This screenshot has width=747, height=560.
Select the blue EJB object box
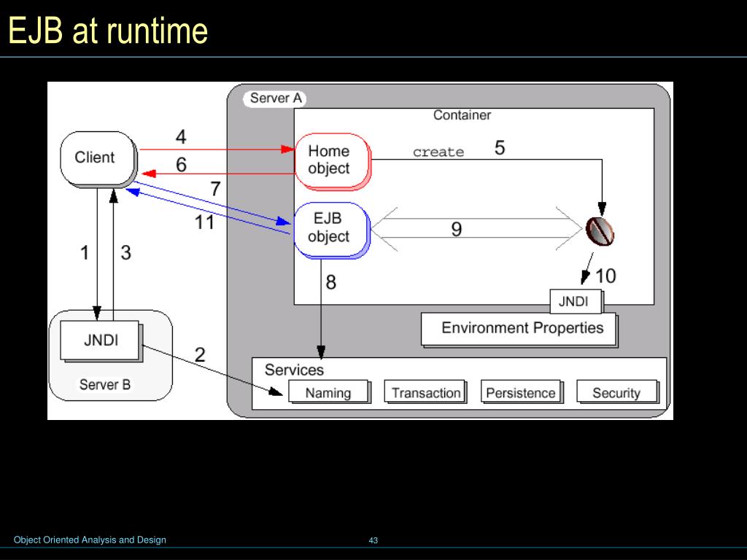[x=332, y=230]
